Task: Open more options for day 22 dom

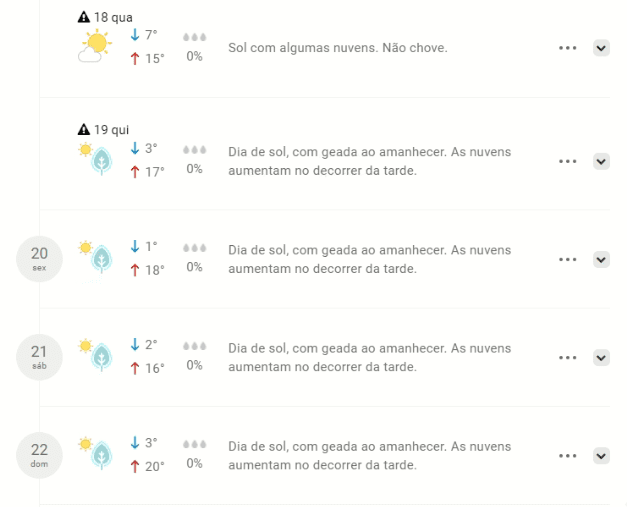Action: (x=567, y=456)
